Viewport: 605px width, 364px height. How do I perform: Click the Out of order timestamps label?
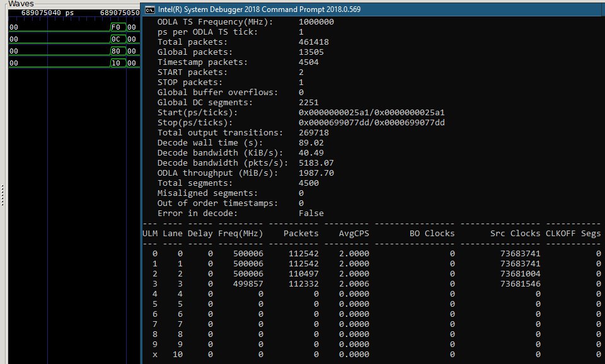pyautogui.click(x=217, y=203)
